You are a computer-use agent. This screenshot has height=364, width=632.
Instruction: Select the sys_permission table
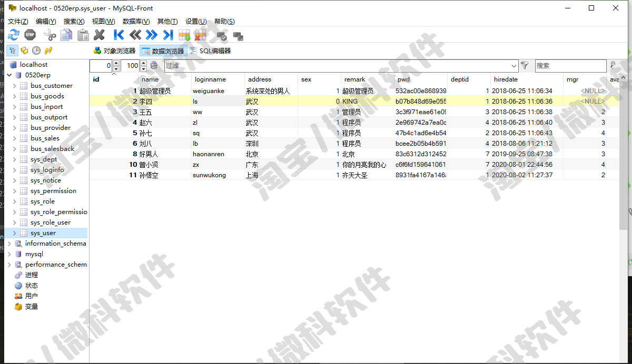point(53,191)
